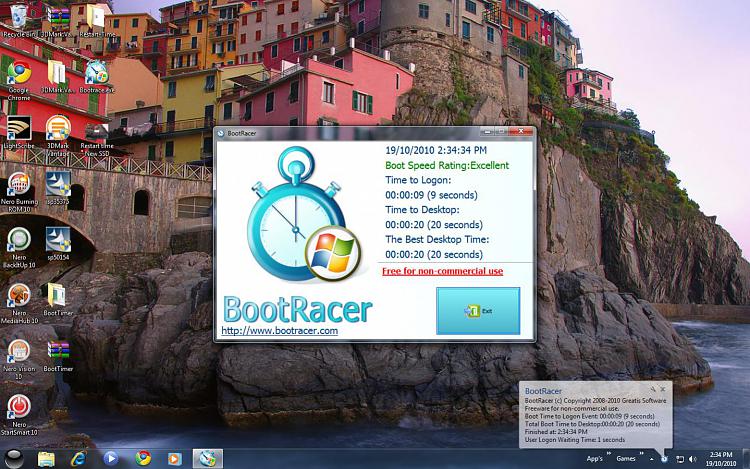Open the orange play media icon on taskbar
750x469 pixels.
[x=174, y=458]
